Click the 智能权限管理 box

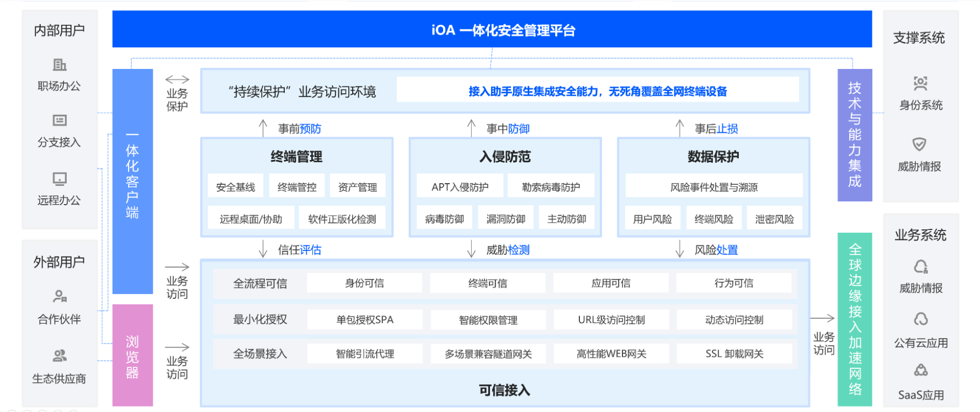488,319
